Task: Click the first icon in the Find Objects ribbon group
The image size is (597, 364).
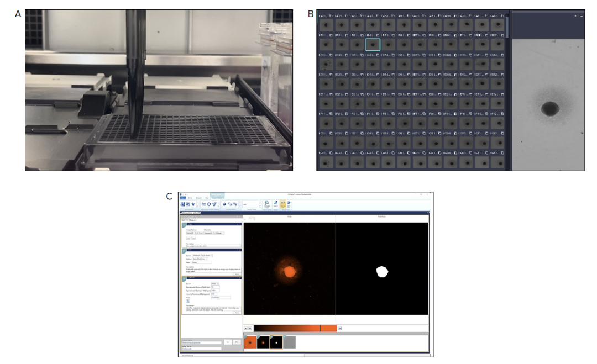Action: click(x=183, y=204)
